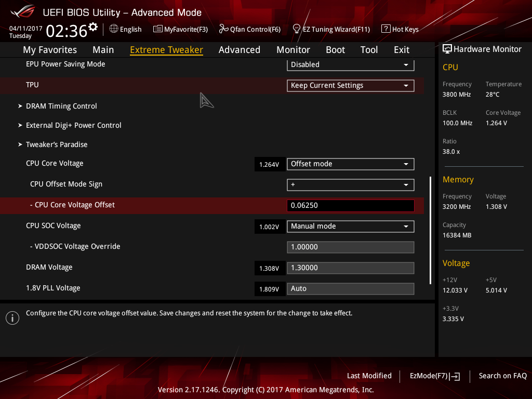
Task: Go to the Monitor tab
Action: (x=293, y=50)
